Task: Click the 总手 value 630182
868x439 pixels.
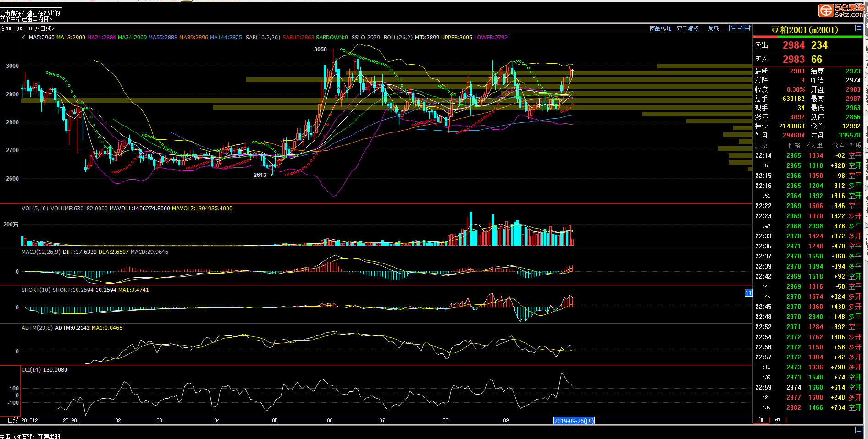Action: tap(793, 99)
